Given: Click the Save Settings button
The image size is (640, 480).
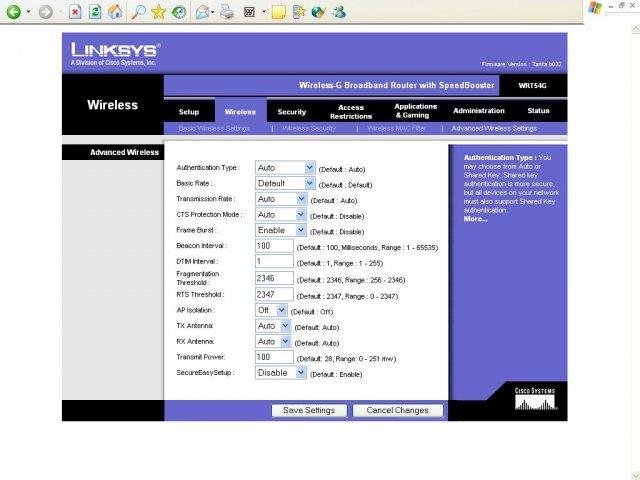Looking at the screenshot, I should click(309, 411).
